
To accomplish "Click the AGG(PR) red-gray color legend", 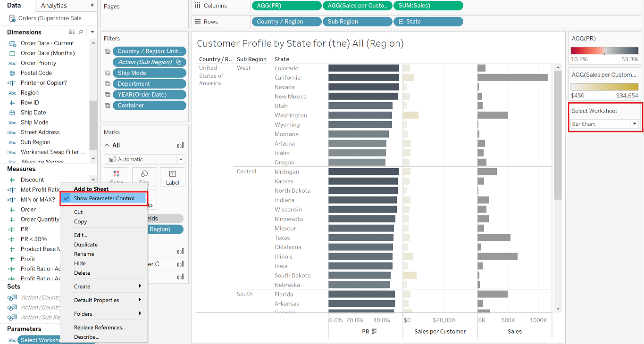I will pyautogui.click(x=604, y=51).
